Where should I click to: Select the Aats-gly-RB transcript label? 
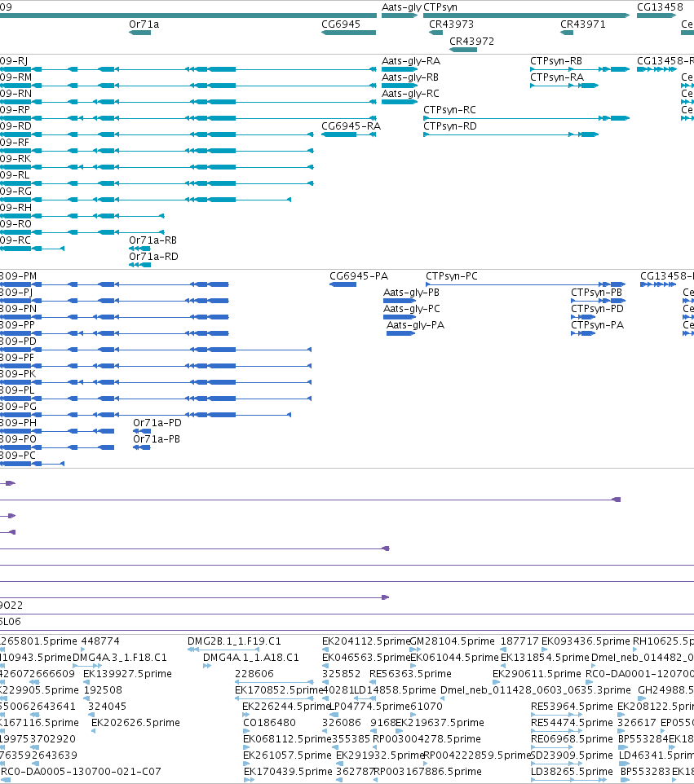coord(410,77)
